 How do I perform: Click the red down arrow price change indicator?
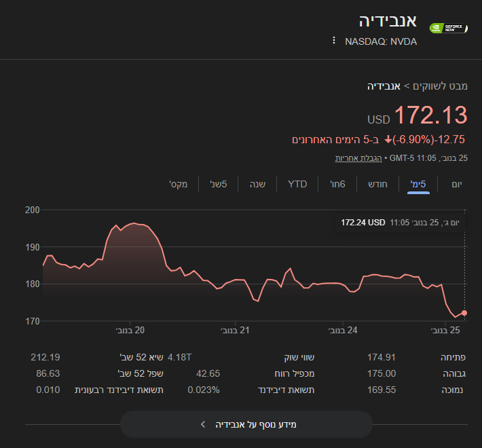pyautogui.click(x=388, y=140)
